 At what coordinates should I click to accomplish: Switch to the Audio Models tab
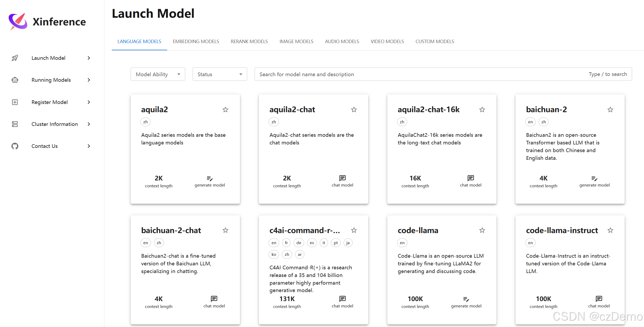(342, 42)
